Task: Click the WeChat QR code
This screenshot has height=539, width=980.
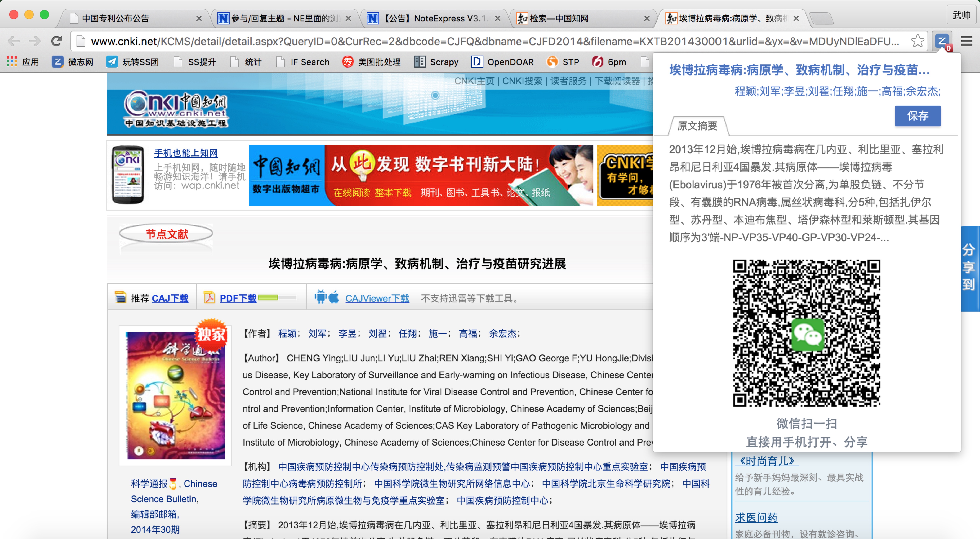Action: coord(807,333)
